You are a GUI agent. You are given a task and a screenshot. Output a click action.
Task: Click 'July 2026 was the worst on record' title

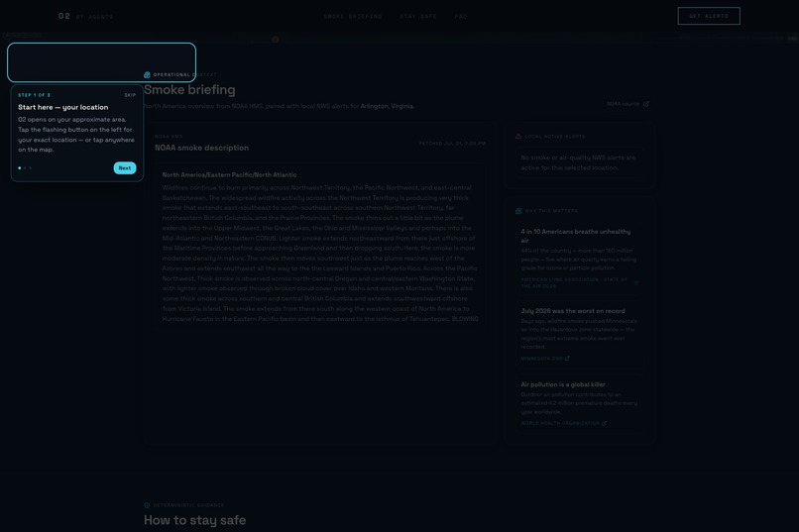pos(573,310)
